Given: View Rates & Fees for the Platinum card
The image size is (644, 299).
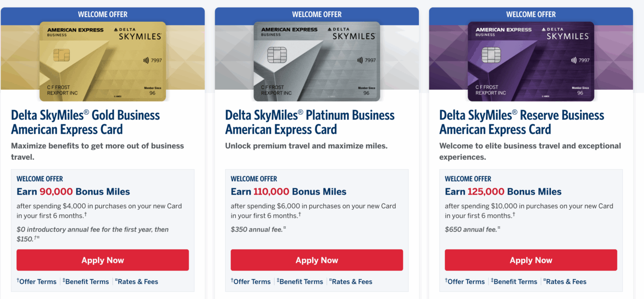Looking at the screenshot, I should point(351,282).
